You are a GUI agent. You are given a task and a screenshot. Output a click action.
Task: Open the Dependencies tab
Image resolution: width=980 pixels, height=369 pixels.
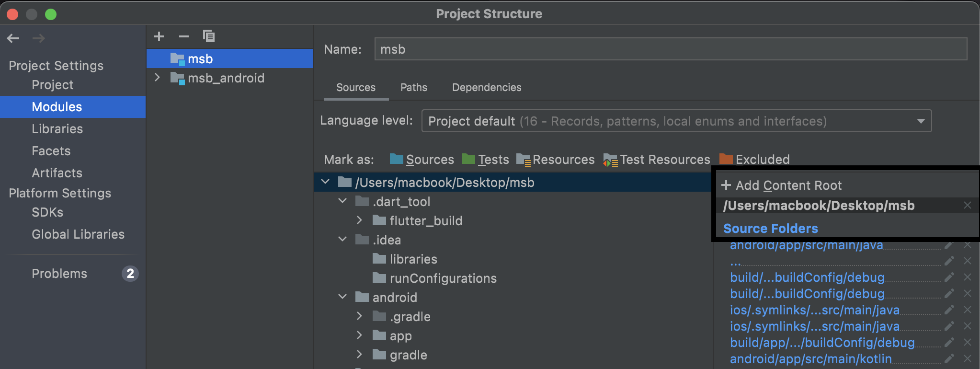coord(486,87)
